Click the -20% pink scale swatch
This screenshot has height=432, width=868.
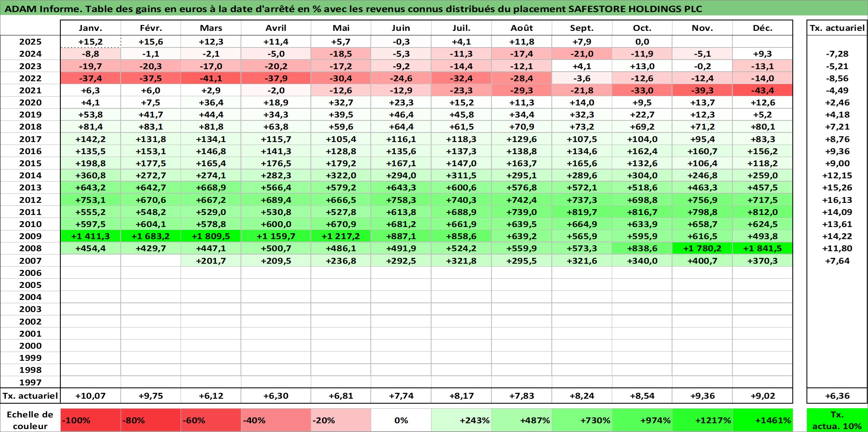pos(341,420)
